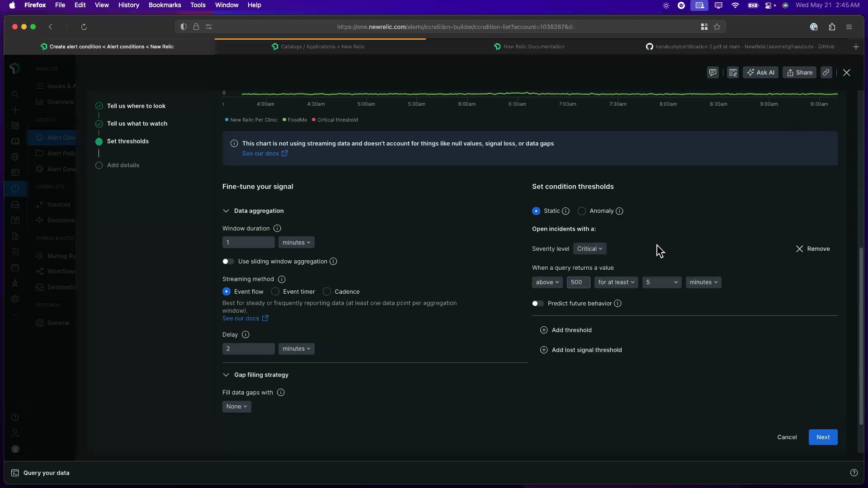
Task: Click the Share button
Action: click(x=799, y=73)
